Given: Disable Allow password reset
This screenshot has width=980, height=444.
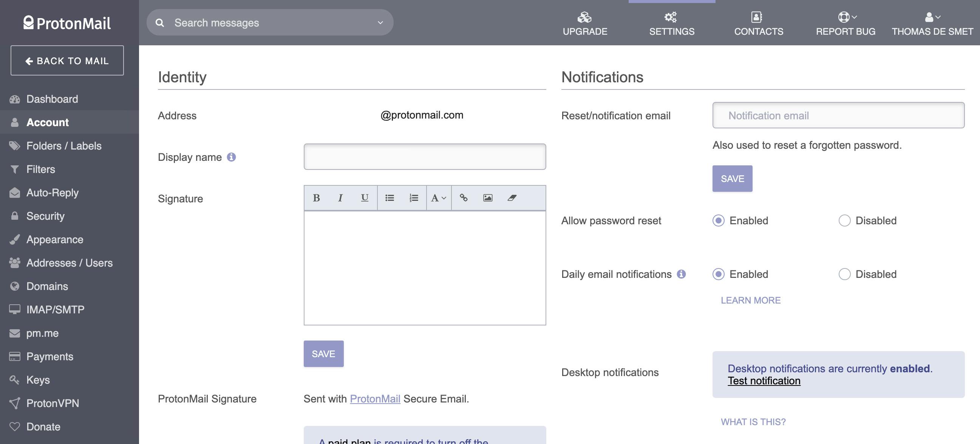Looking at the screenshot, I should click(844, 220).
